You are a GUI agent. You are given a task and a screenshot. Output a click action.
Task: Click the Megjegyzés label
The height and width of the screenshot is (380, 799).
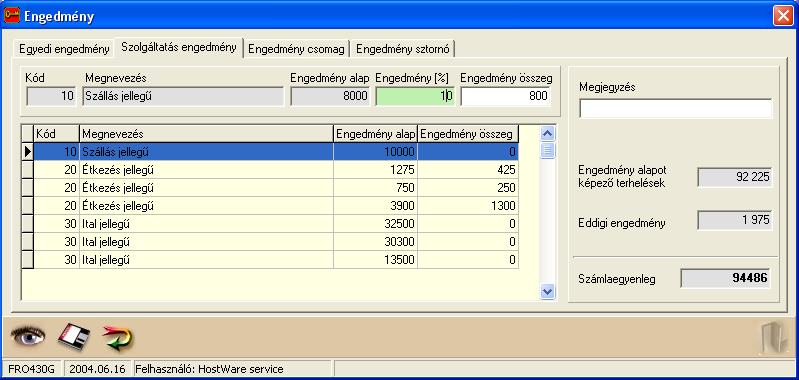(x=607, y=87)
